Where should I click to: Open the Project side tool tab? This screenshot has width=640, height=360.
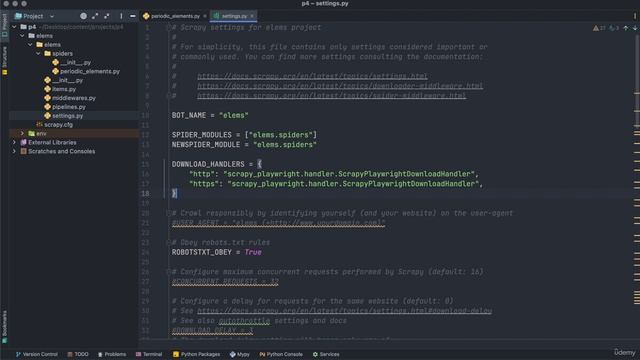[x=4, y=26]
